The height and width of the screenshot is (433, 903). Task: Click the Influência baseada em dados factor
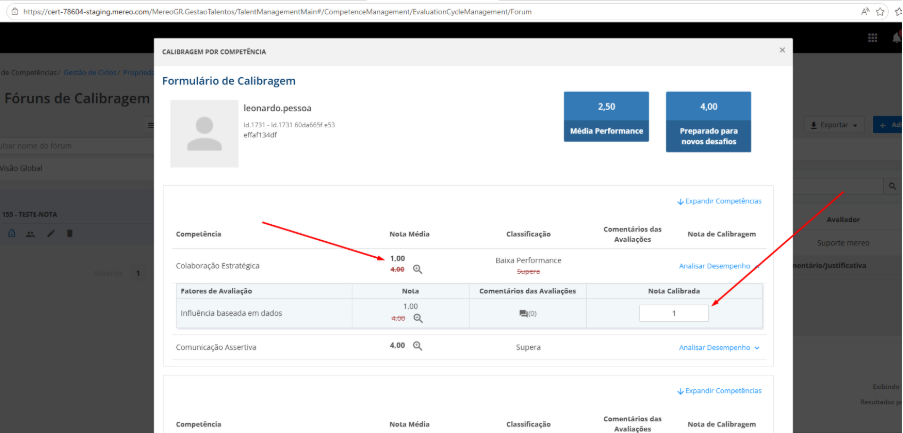[x=231, y=313]
